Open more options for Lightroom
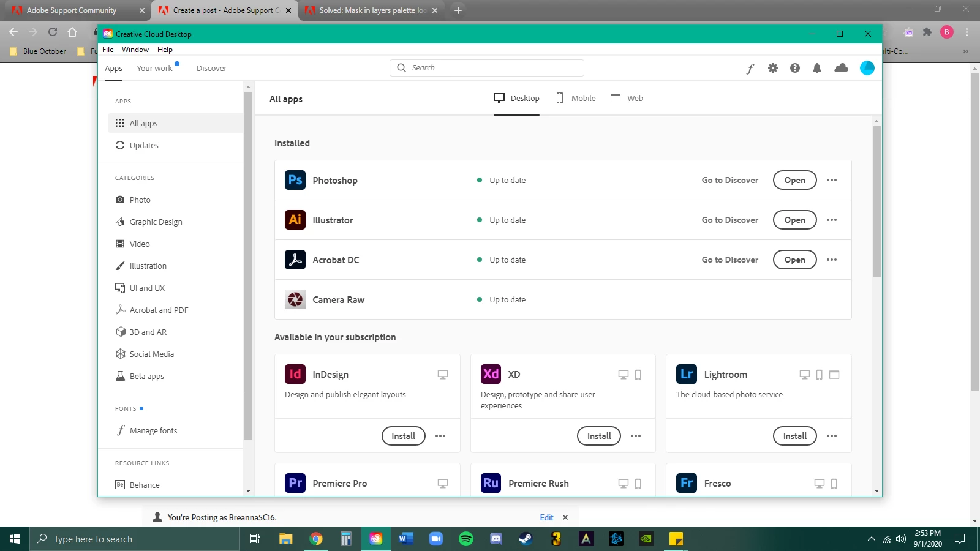 click(832, 436)
